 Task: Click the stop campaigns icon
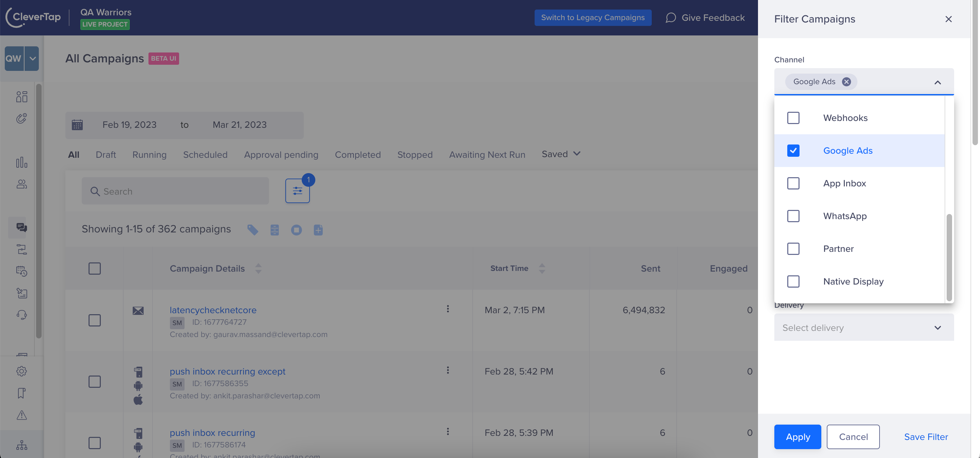(296, 230)
